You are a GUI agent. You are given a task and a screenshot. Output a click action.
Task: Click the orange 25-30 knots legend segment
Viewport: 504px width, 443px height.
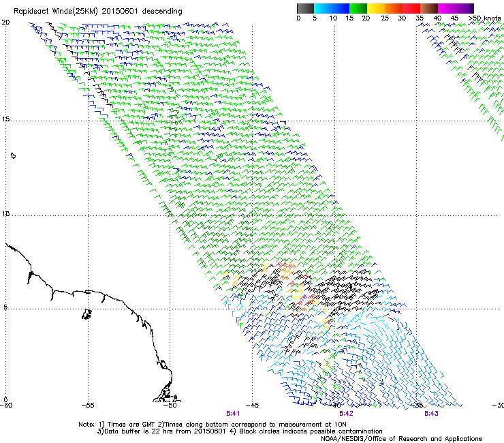click(x=394, y=8)
